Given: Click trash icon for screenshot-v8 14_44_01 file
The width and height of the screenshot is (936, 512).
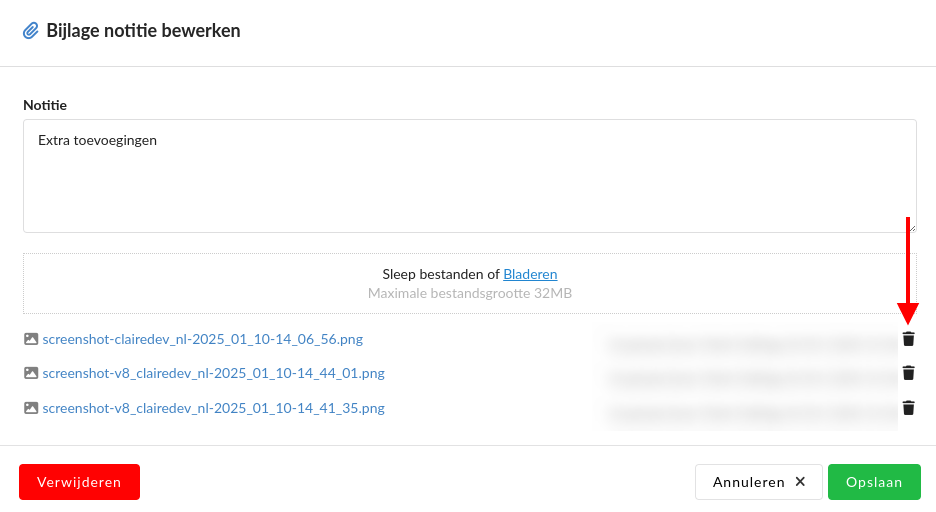Looking at the screenshot, I should [908, 373].
